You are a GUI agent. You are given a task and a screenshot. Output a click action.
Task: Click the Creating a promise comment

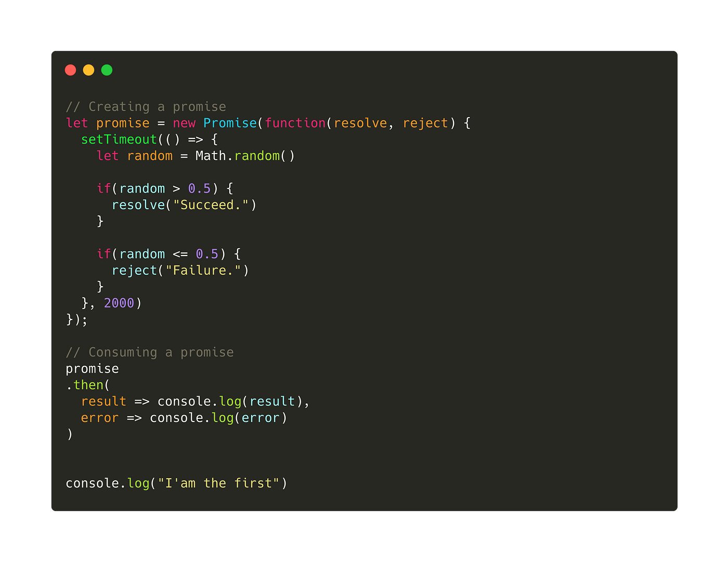coord(146,106)
